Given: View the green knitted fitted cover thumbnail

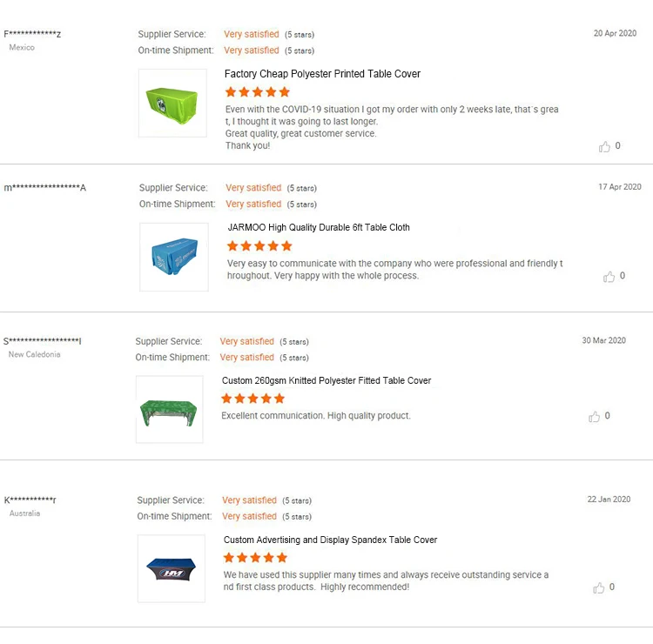Looking at the screenshot, I should [169, 409].
